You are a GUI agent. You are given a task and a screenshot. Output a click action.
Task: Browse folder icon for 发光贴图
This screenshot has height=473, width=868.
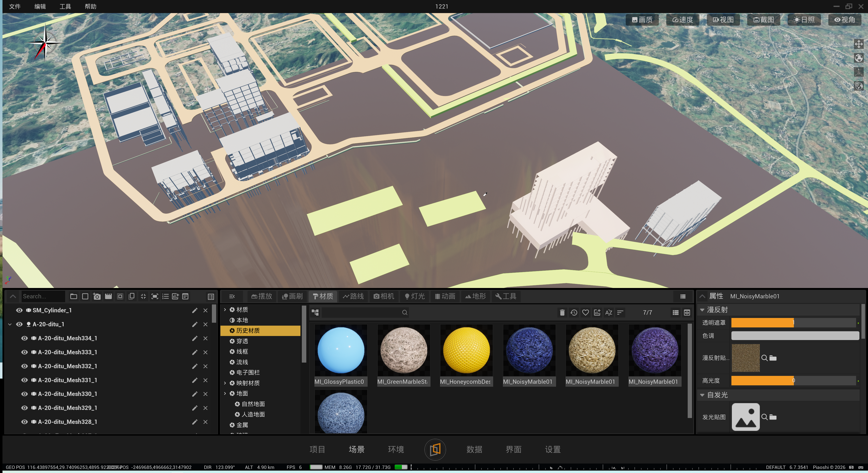pyautogui.click(x=773, y=417)
